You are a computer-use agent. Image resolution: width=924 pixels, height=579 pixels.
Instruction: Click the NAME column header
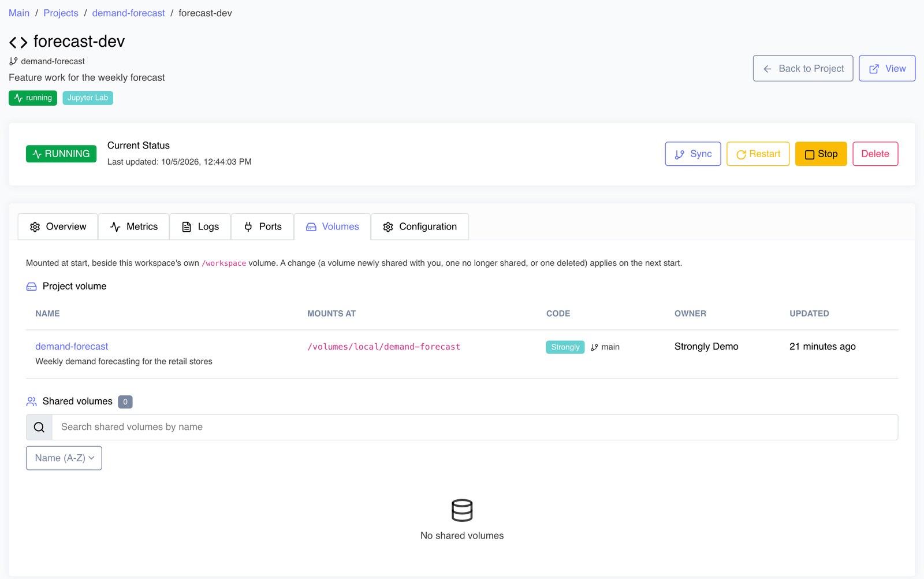click(47, 313)
